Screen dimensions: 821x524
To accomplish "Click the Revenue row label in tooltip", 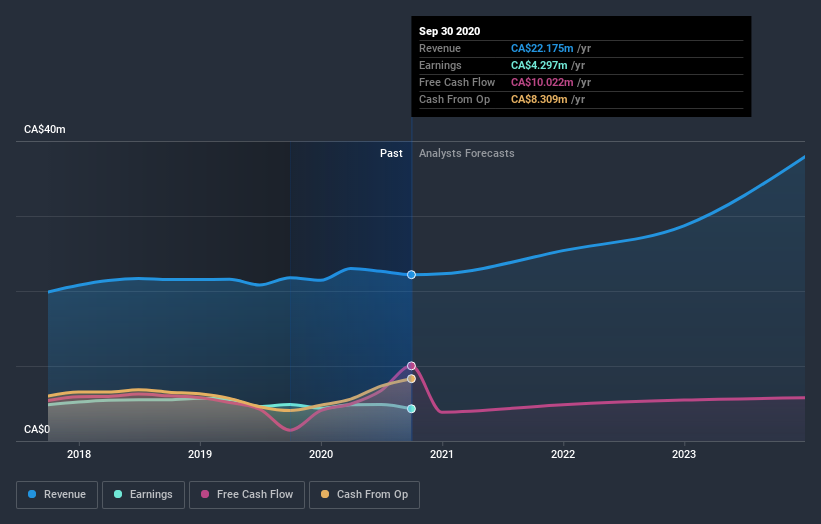I will point(440,48).
